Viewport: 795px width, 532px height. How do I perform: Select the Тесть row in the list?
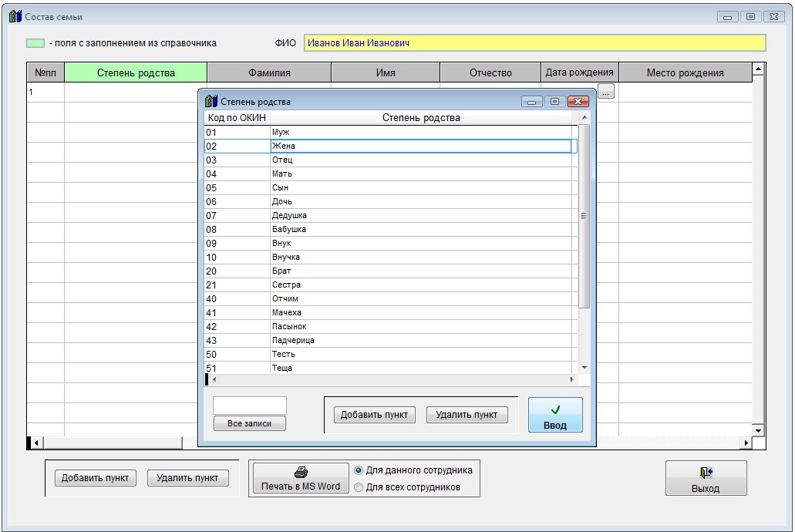coord(390,354)
